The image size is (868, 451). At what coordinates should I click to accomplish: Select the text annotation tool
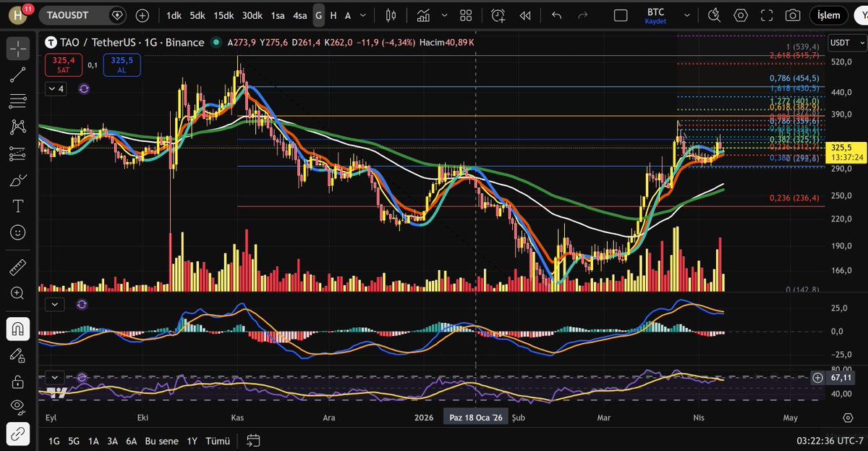point(18,206)
